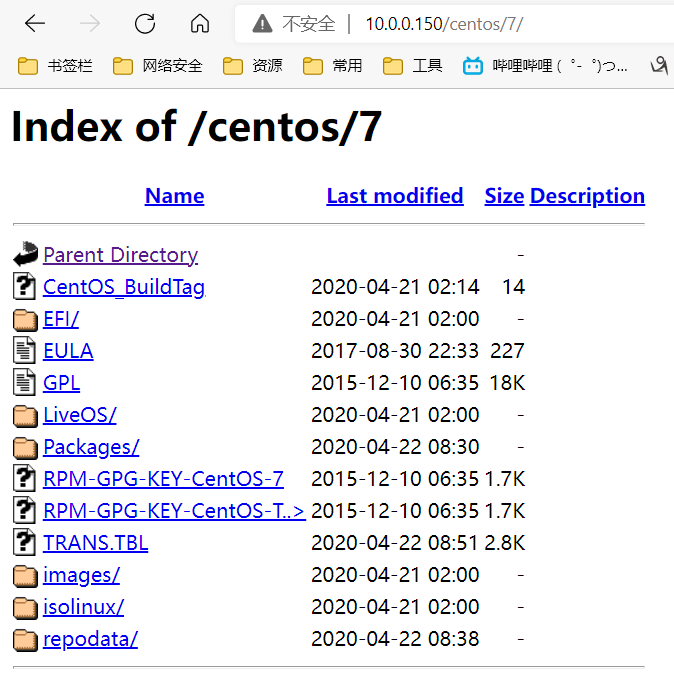This screenshot has height=687, width=674.
Task: Click the folder icon beside repodata/
Action: point(25,639)
